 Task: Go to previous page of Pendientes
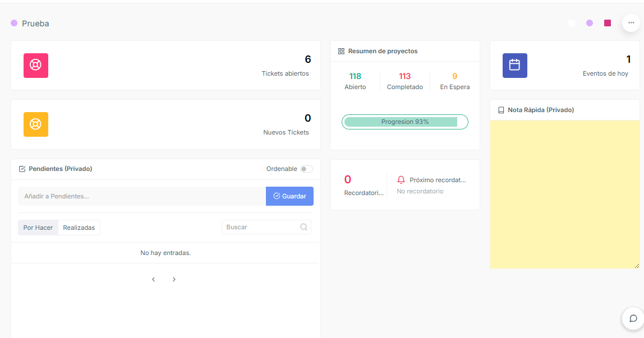point(154,279)
